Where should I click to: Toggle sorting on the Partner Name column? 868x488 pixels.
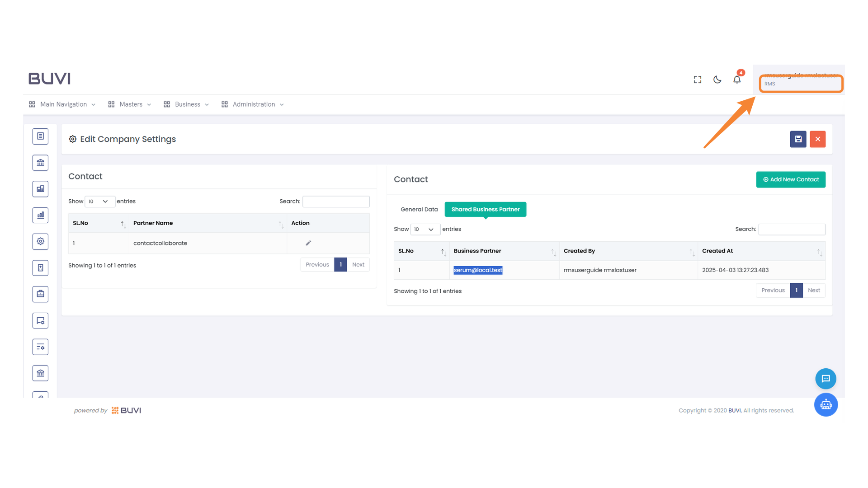281,223
